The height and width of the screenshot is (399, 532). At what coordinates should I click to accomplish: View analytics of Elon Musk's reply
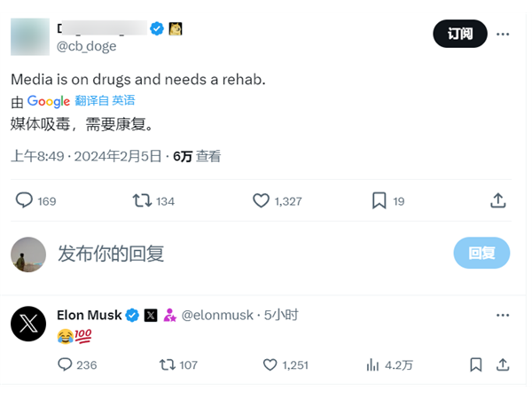[x=373, y=364]
